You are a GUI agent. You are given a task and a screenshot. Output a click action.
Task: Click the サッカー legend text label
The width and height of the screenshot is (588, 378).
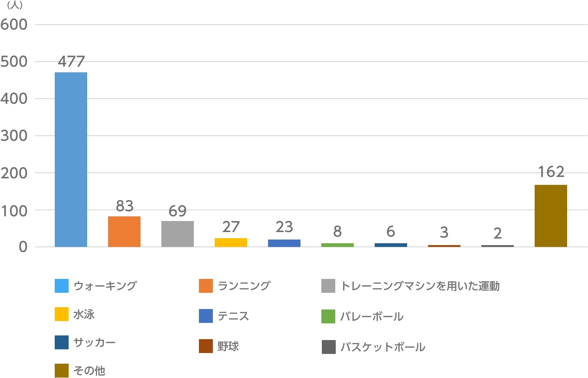tap(95, 342)
